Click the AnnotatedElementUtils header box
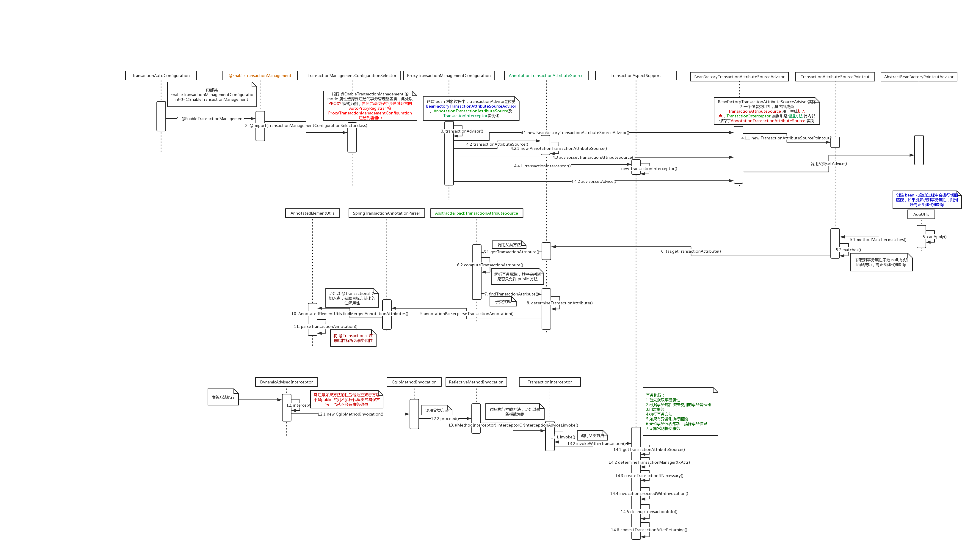The image size is (980, 560). click(x=312, y=213)
